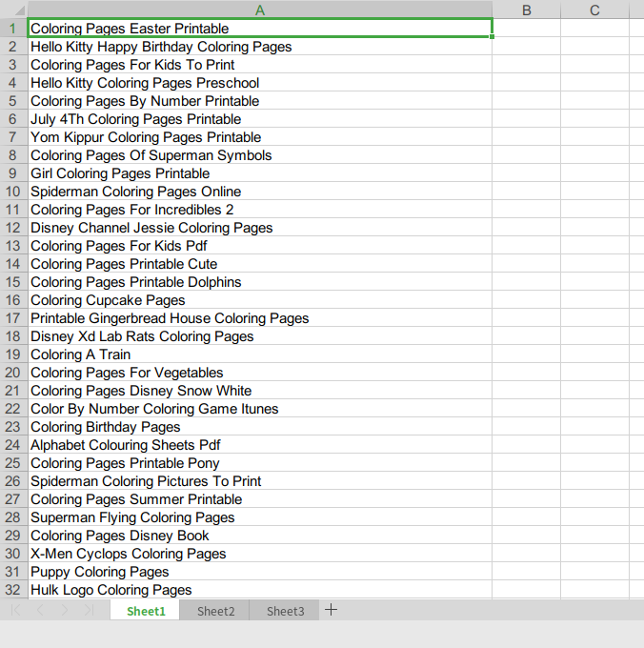Click 'Girl Coloring Pages Printable' cell

click(260, 173)
